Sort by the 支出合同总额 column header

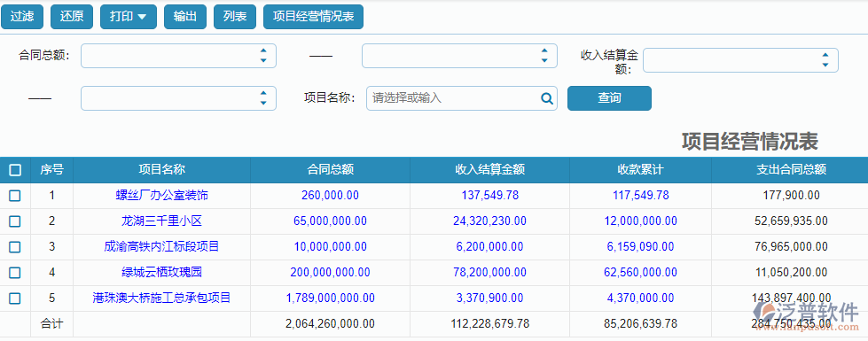tap(791, 170)
